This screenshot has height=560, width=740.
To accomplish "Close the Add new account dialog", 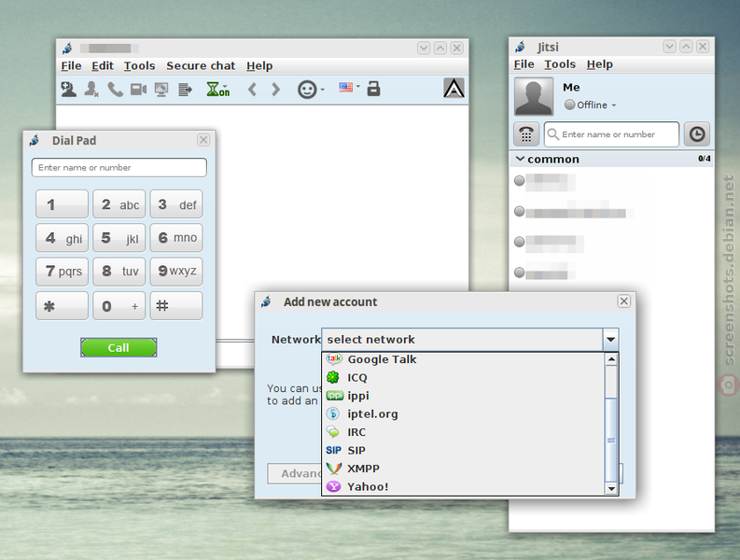I will coord(624,301).
